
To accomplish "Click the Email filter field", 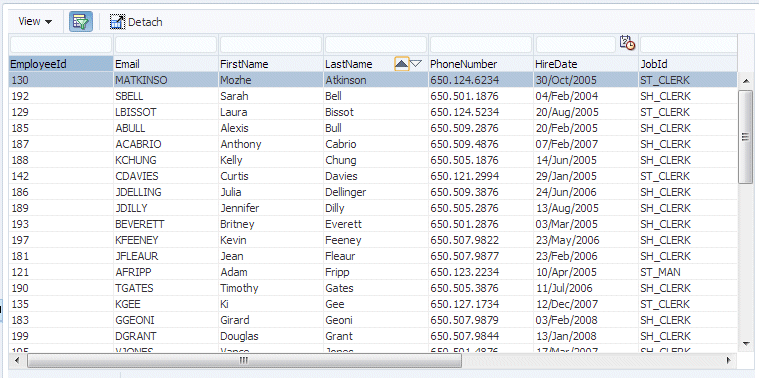I will [x=166, y=45].
